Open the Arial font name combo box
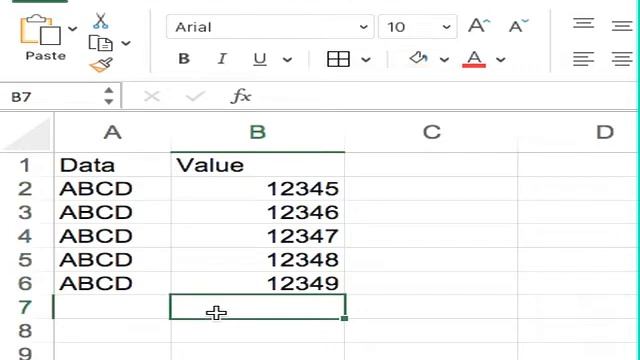This screenshot has height=360, width=640. pos(270,27)
